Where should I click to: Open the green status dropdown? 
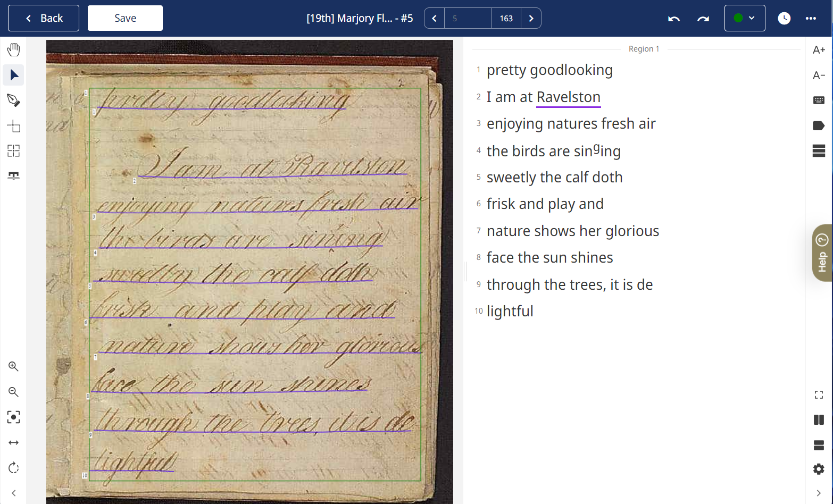744,19
